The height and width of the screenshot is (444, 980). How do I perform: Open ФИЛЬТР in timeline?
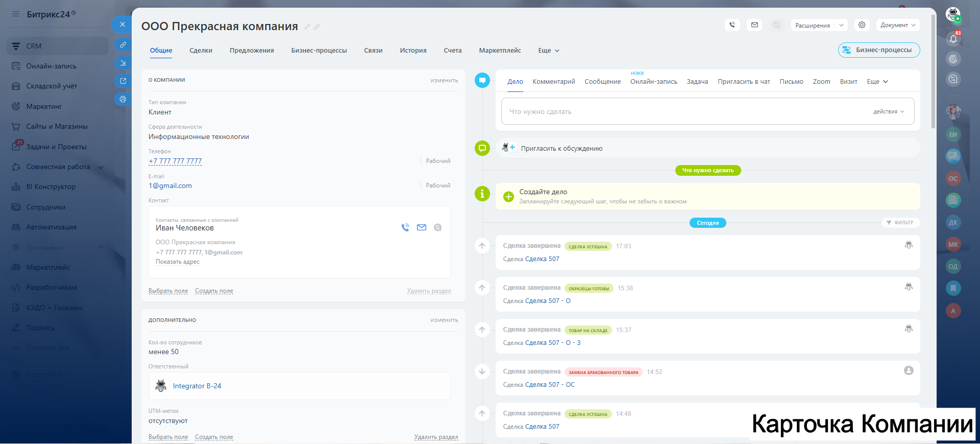coord(900,223)
